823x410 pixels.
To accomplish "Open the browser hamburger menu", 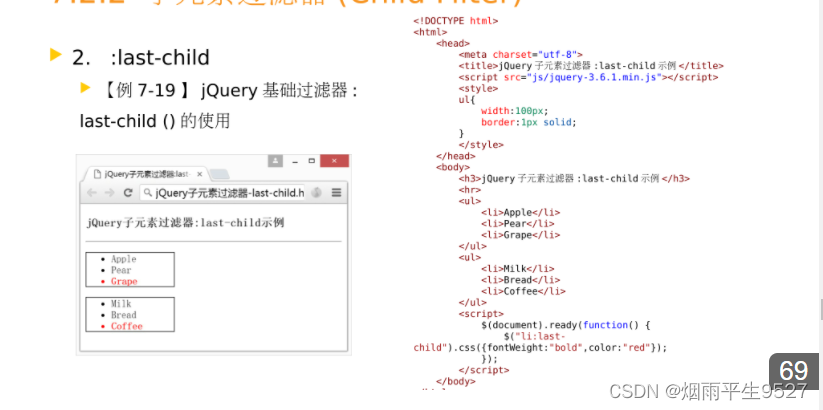I will point(336,193).
